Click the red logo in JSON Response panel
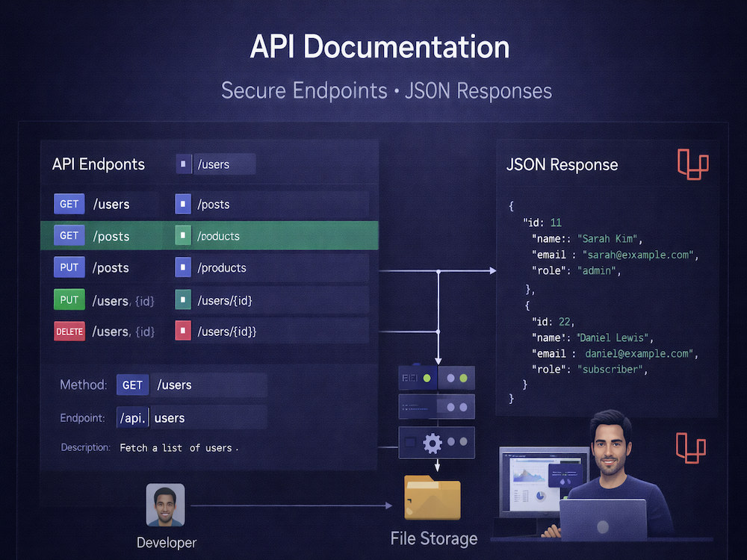 pyautogui.click(x=692, y=164)
